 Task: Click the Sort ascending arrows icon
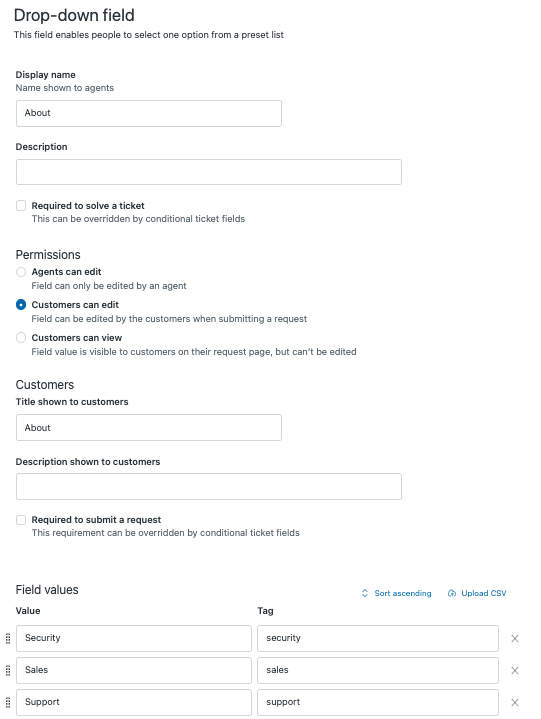(x=365, y=593)
